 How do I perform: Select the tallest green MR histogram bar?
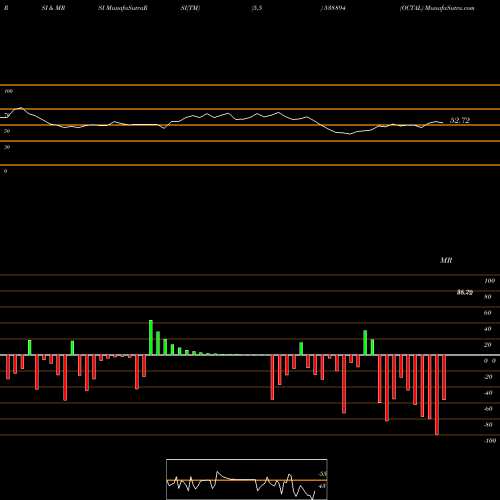click(x=151, y=338)
